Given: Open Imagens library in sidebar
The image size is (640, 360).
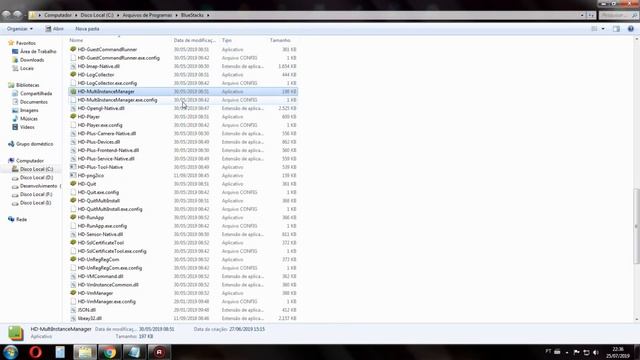Looking at the screenshot, I should point(29,110).
